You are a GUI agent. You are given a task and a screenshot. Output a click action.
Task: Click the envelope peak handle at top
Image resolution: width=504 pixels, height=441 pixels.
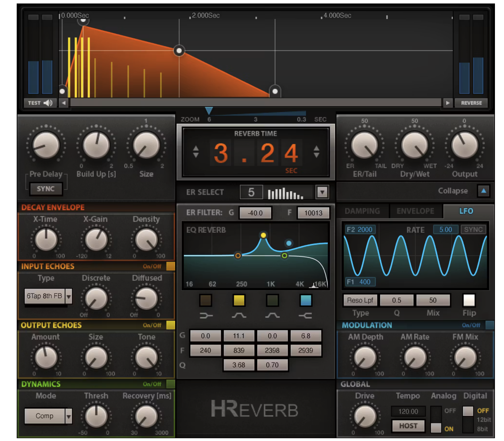(x=83, y=21)
